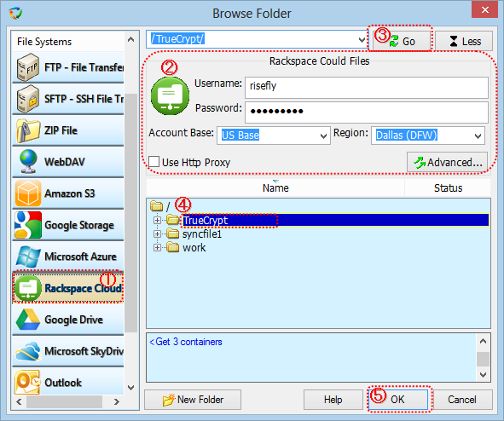
Task: Click the syncfile1 folder icon
Action: tap(173, 234)
